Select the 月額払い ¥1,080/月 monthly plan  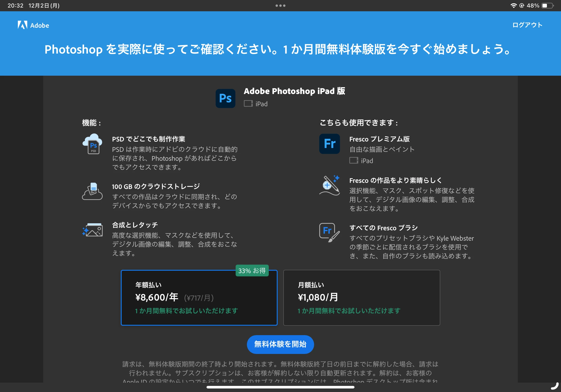(x=361, y=298)
